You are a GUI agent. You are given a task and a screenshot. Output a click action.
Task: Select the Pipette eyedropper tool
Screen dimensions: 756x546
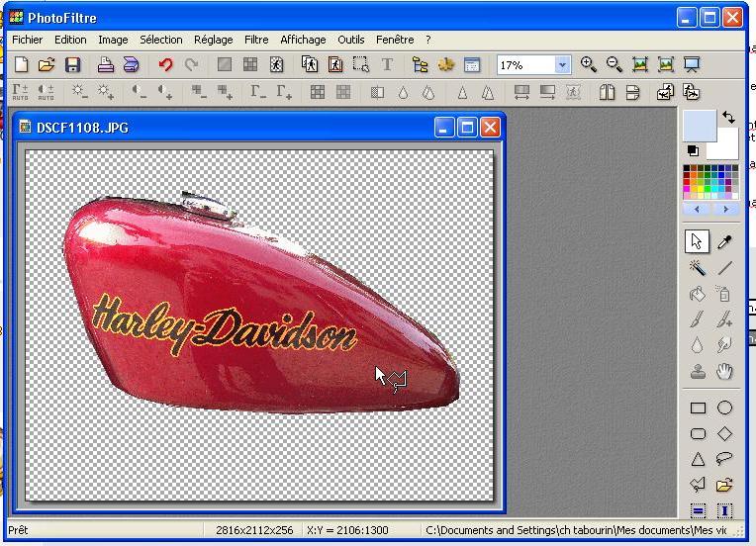tap(724, 241)
